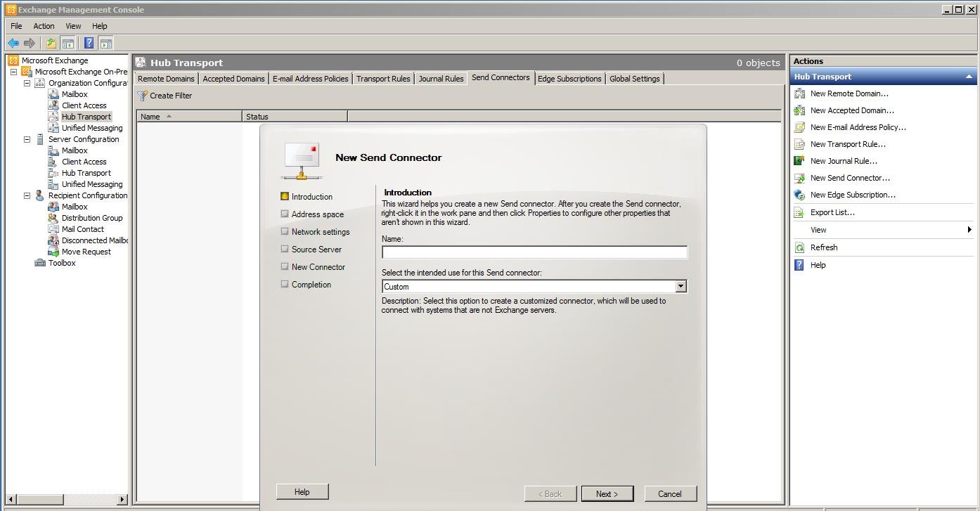Click the Up one level toolbar icon
Image resolution: width=980 pixels, height=511 pixels.
(51, 43)
